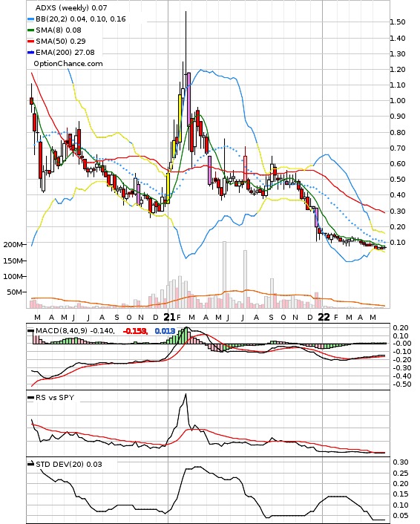The image size is (420, 524).
Task: Click the 21 year marker on time axis
Action: coord(169,317)
